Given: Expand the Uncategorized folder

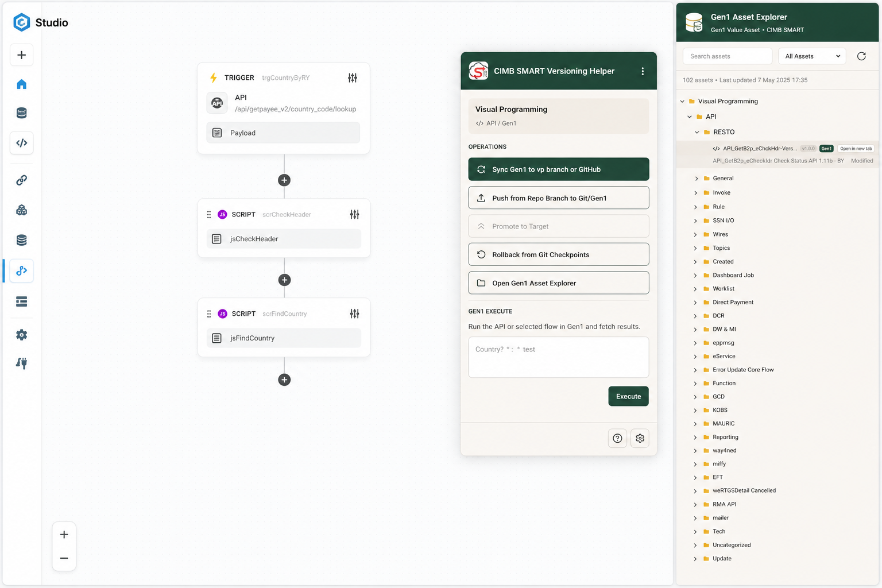Looking at the screenshot, I should (x=696, y=546).
